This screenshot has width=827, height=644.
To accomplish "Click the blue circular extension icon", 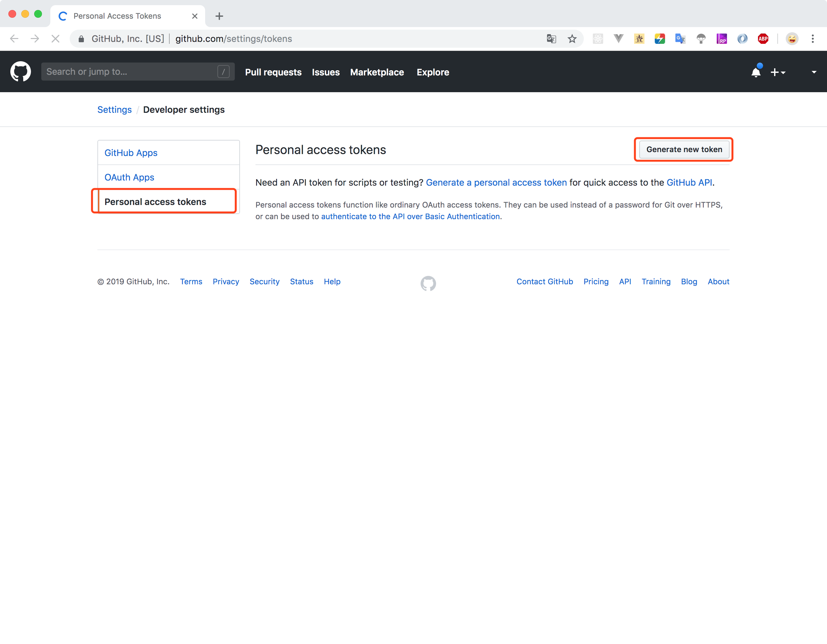I will (742, 39).
